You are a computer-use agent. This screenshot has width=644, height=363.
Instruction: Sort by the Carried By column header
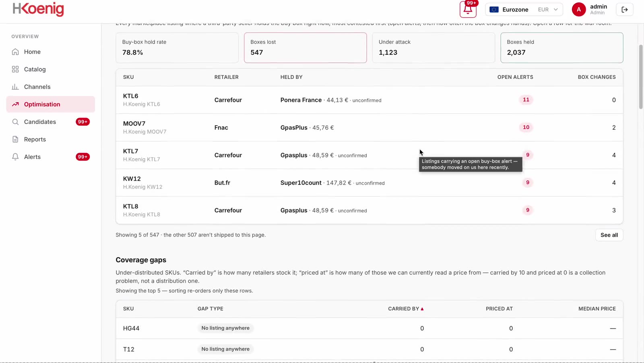coord(406,309)
